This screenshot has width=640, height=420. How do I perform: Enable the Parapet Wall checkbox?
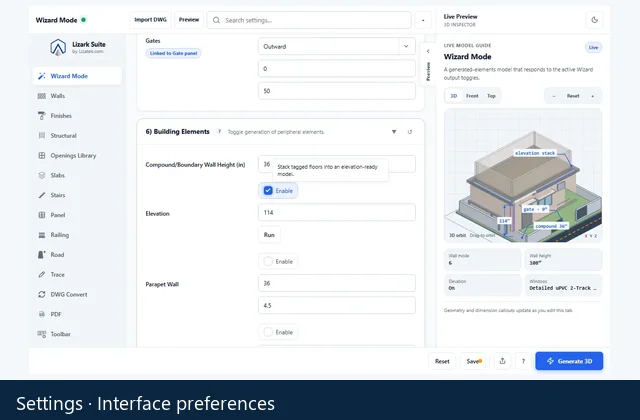point(268,262)
